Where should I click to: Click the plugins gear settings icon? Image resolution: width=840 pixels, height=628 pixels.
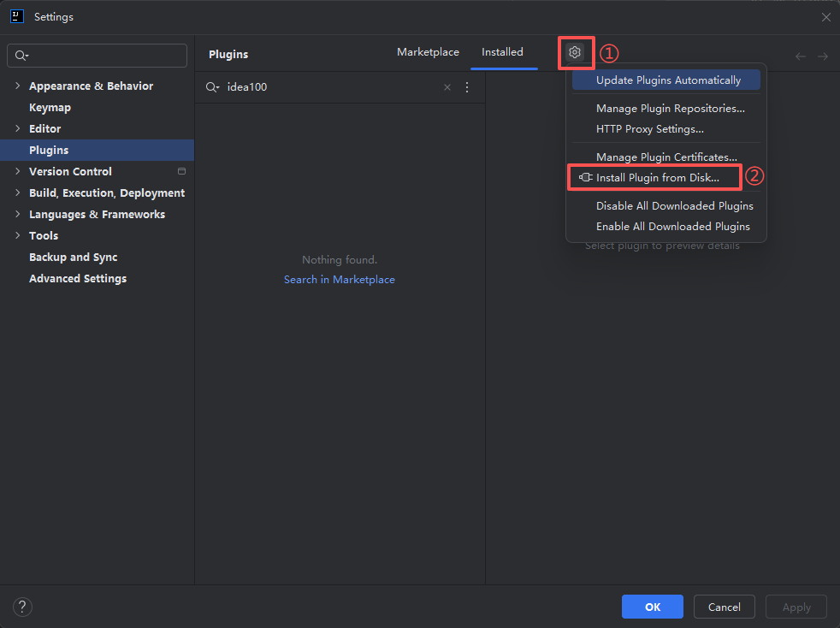[575, 53]
